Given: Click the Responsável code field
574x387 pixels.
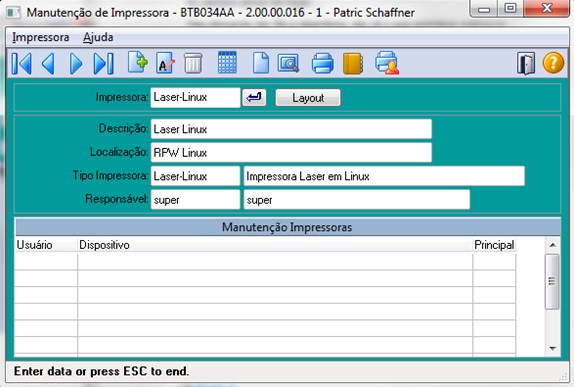Looking at the screenshot, I should tap(195, 200).
